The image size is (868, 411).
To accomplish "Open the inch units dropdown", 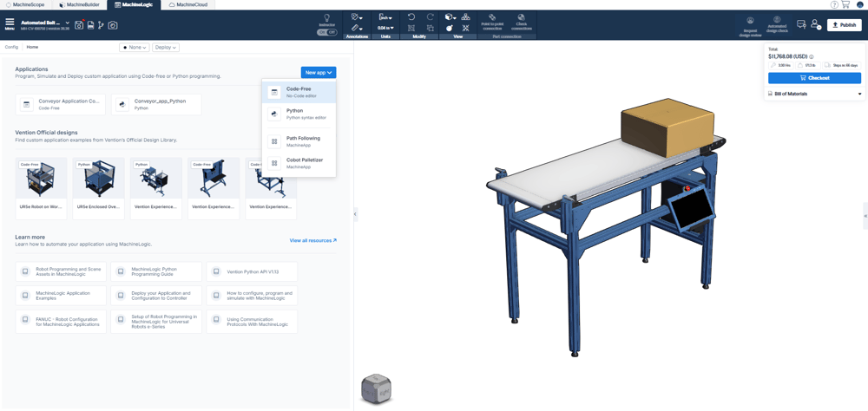I will coord(385,17).
